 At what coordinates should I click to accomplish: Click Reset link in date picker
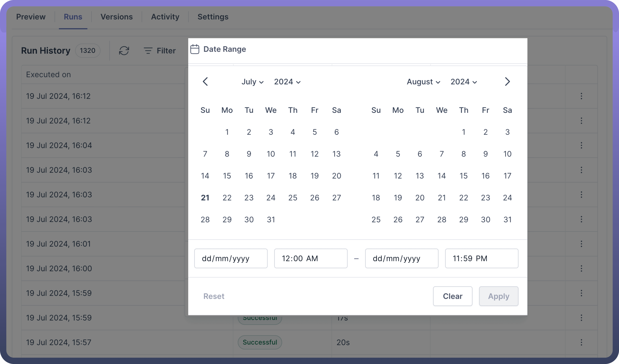214,296
